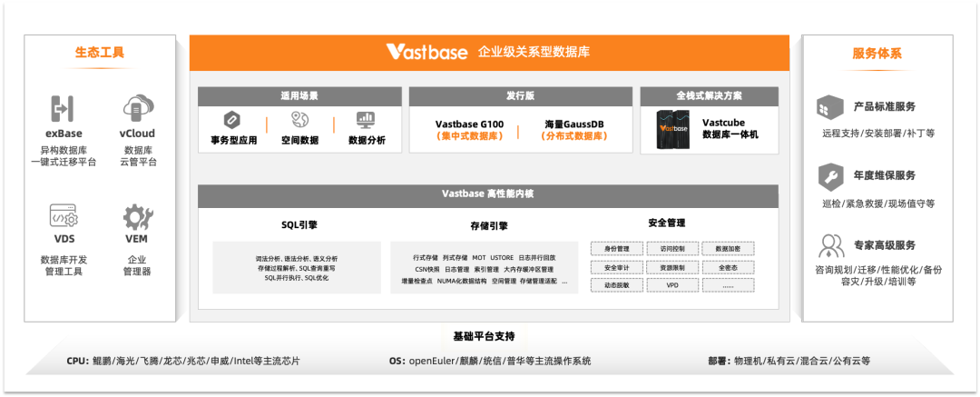Click the 基础平台支持 heading
Screen dimensions: 980x397
click(485, 337)
